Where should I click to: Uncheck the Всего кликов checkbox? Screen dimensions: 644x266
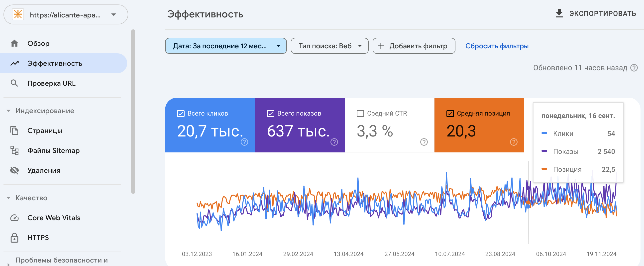(181, 114)
